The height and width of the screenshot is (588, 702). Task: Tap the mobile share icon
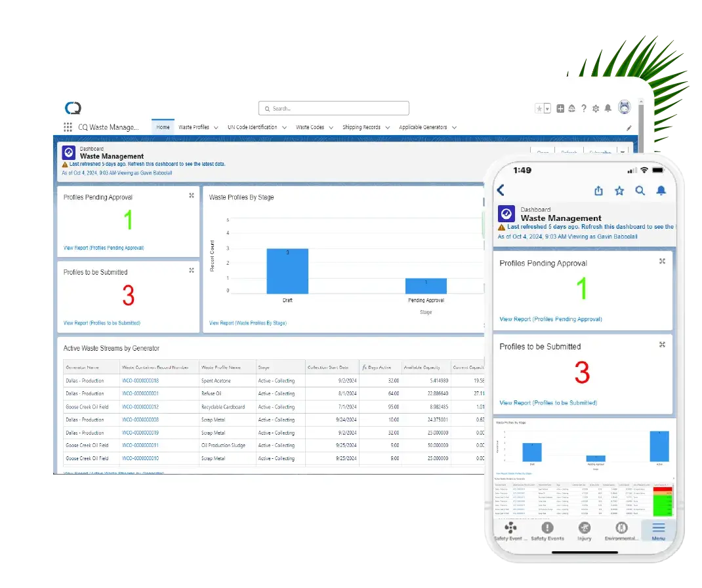pyautogui.click(x=598, y=191)
